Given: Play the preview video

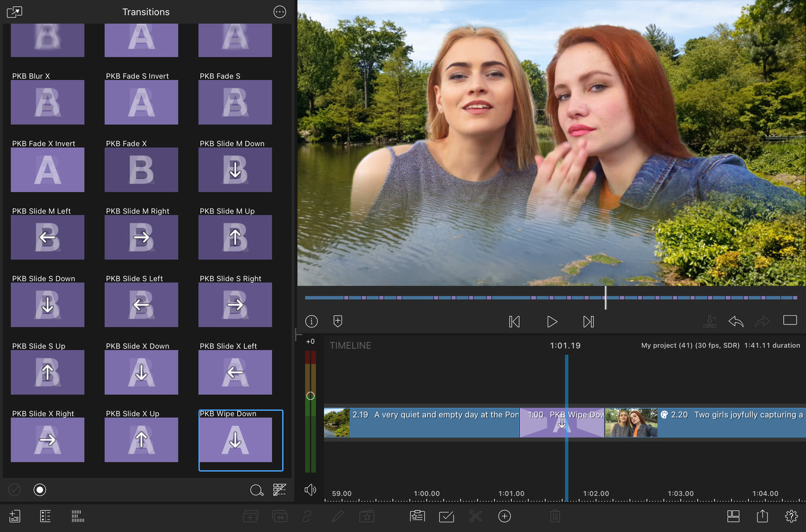Looking at the screenshot, I should (x=552, y=322).
